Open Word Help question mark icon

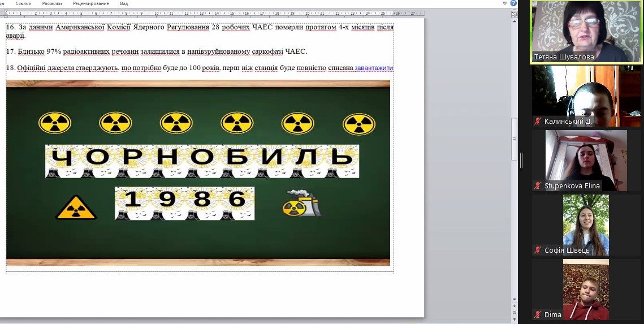513,3
